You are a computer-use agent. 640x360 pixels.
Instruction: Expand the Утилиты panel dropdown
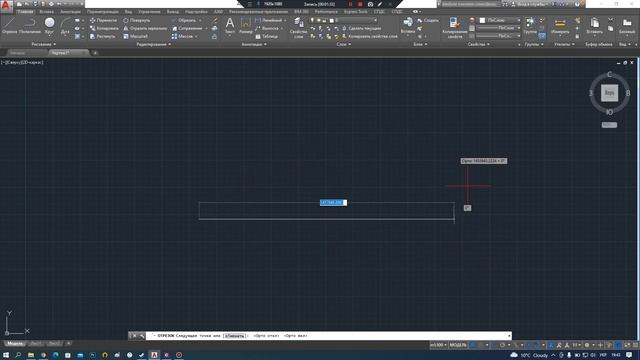[x=564, y=44]
